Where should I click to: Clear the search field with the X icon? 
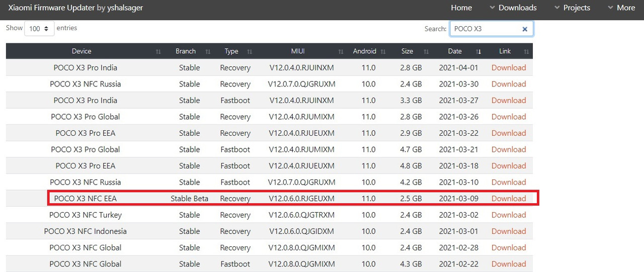click(525, 29)
